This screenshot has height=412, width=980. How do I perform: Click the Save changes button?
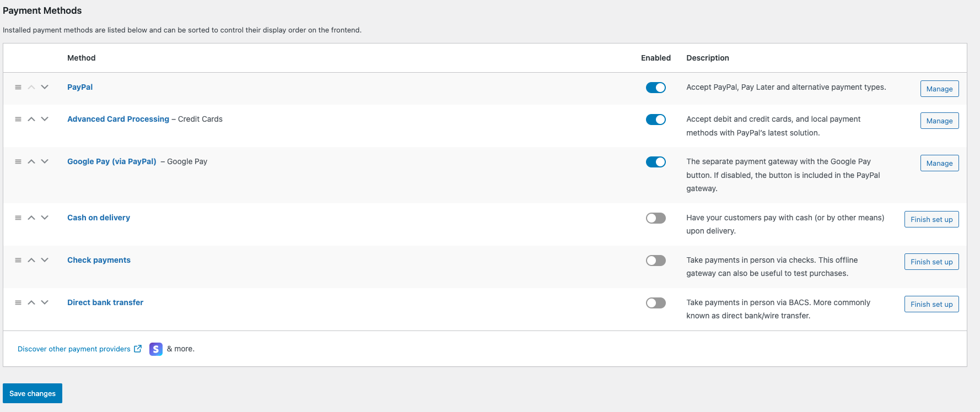tap(33, 393)
